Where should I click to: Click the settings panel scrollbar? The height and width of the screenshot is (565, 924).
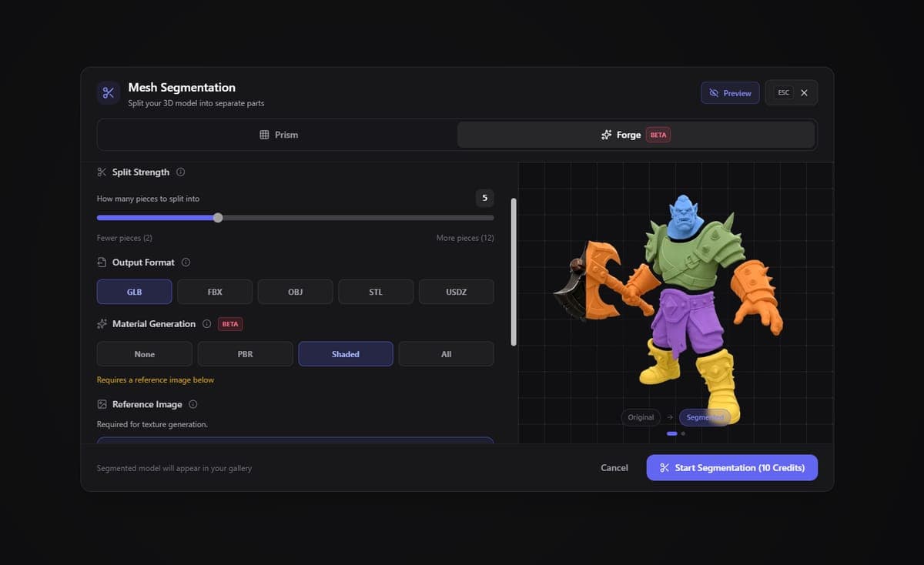coord(514,271)
